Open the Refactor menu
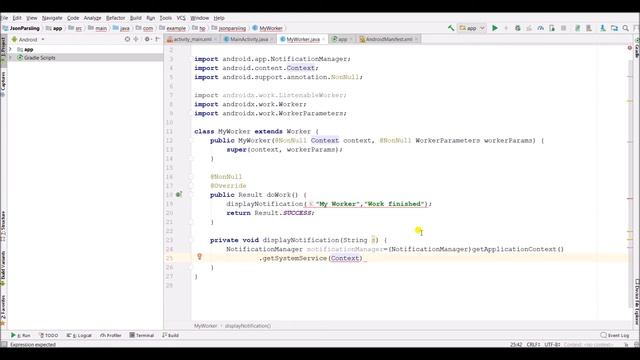 click(x=116, y=18)
